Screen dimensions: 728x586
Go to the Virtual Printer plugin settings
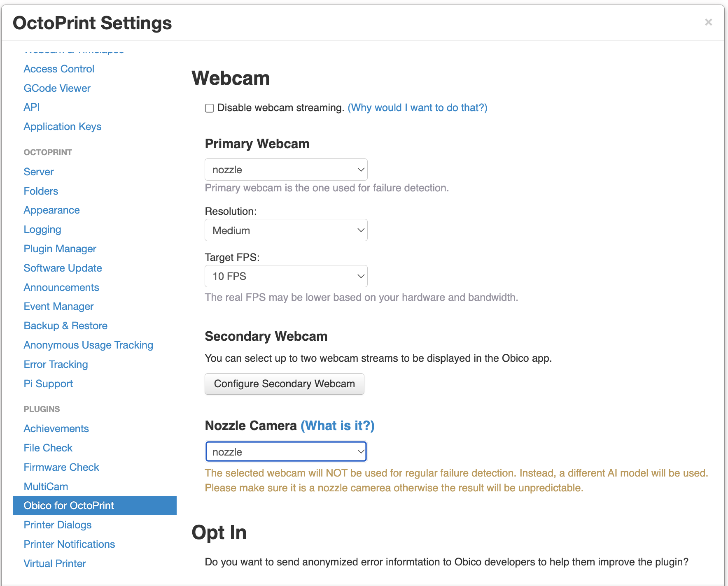pyautogui.click(x=55, y=563)
